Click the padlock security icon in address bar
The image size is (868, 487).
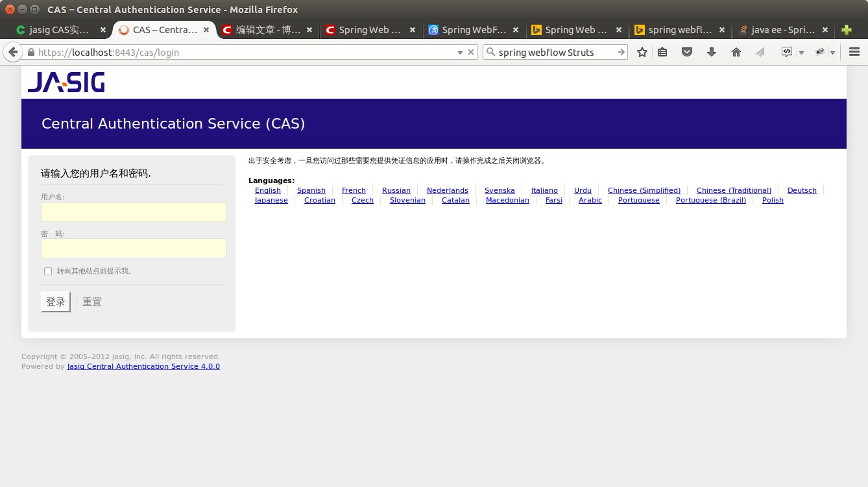[x=30, y=52]
